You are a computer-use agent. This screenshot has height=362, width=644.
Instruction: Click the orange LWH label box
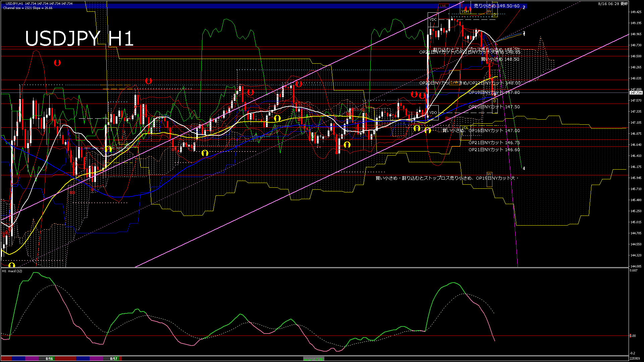[x=454, y=82]
